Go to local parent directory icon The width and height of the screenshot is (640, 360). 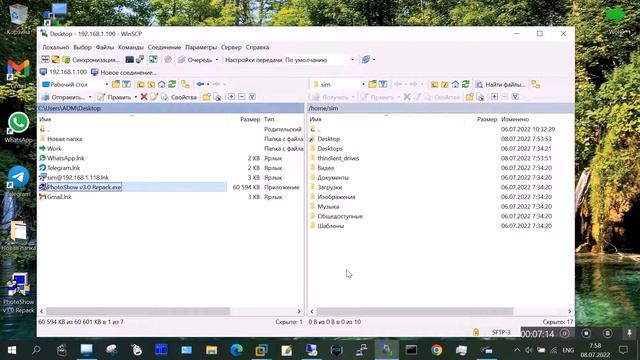pos(141,84)
